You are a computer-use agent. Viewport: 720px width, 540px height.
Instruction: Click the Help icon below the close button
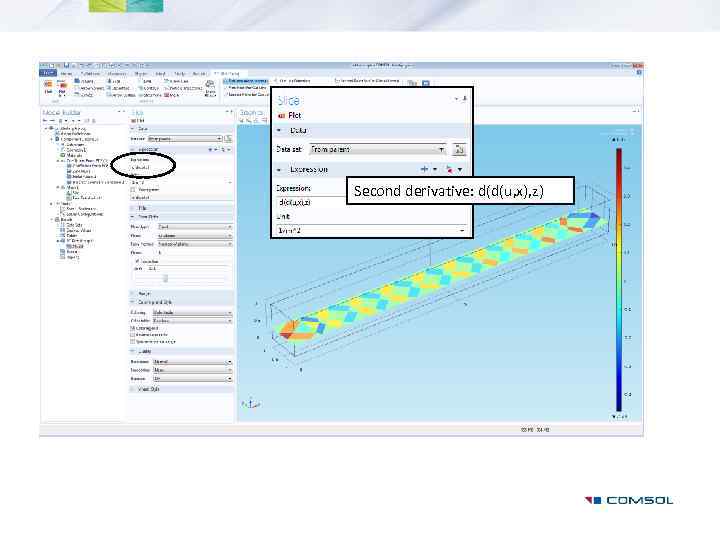pyautogui.click(x=639, y=73)
